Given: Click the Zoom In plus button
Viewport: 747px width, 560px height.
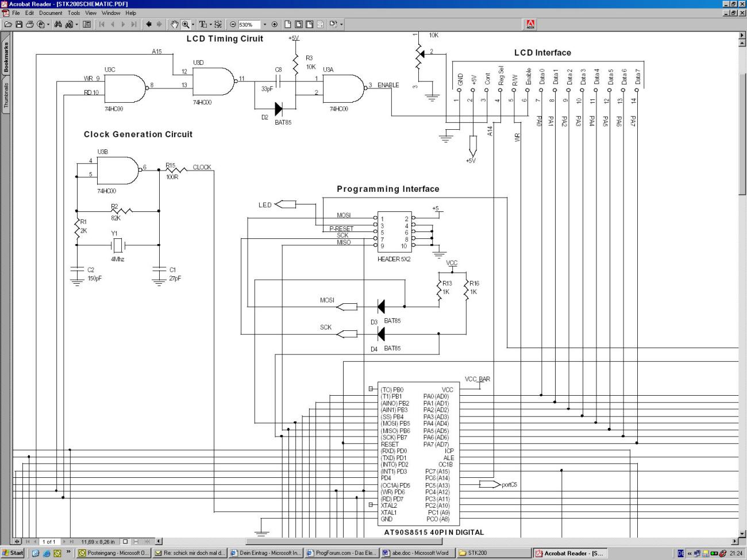Looking at the screenshot, I should (275, 24).
